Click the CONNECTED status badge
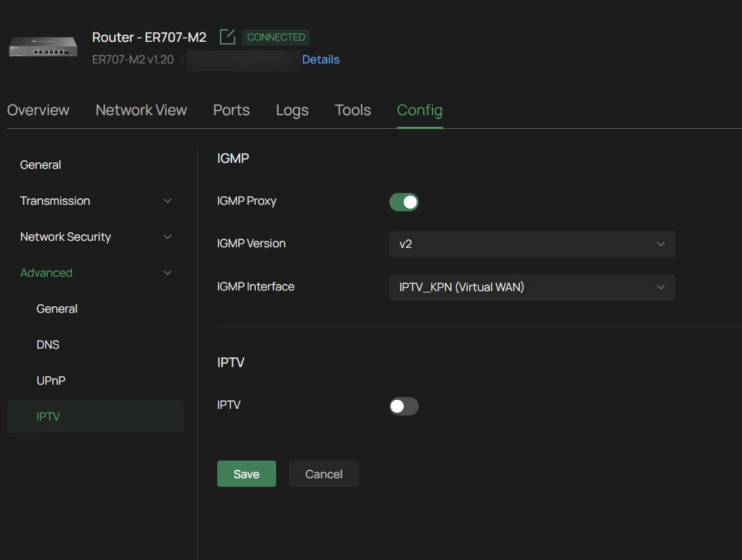Screen dimensions: 742x560 276,37
